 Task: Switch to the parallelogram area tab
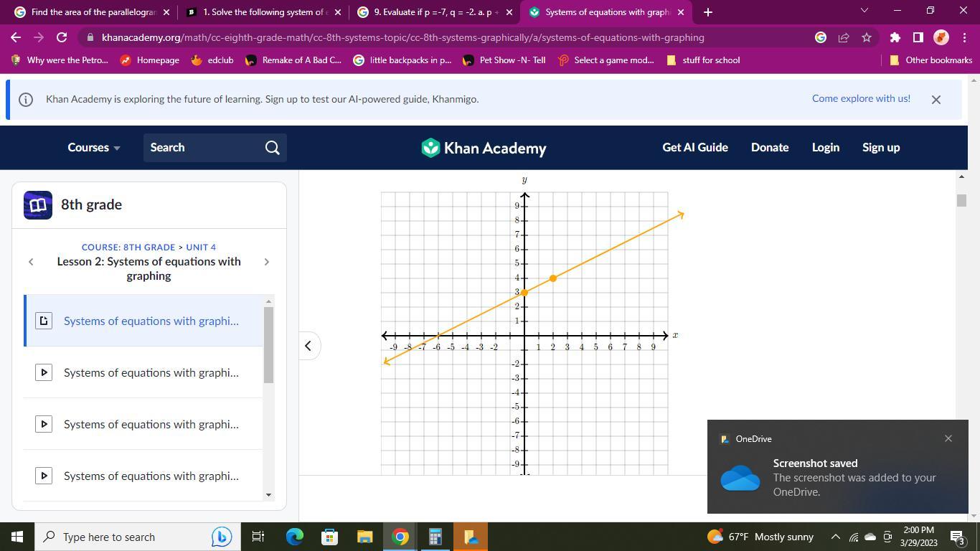[86, 12]
